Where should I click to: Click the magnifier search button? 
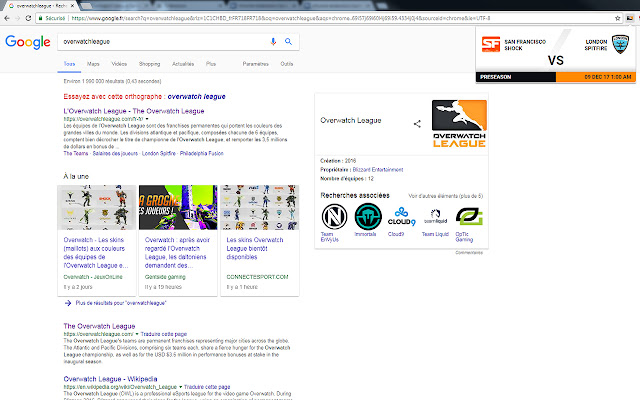point(288,42)
